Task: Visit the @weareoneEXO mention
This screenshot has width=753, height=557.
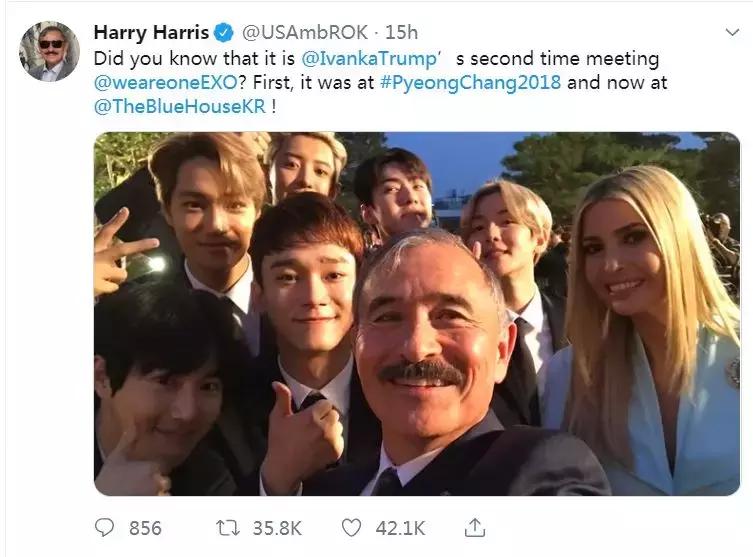Action: [156, 82]
